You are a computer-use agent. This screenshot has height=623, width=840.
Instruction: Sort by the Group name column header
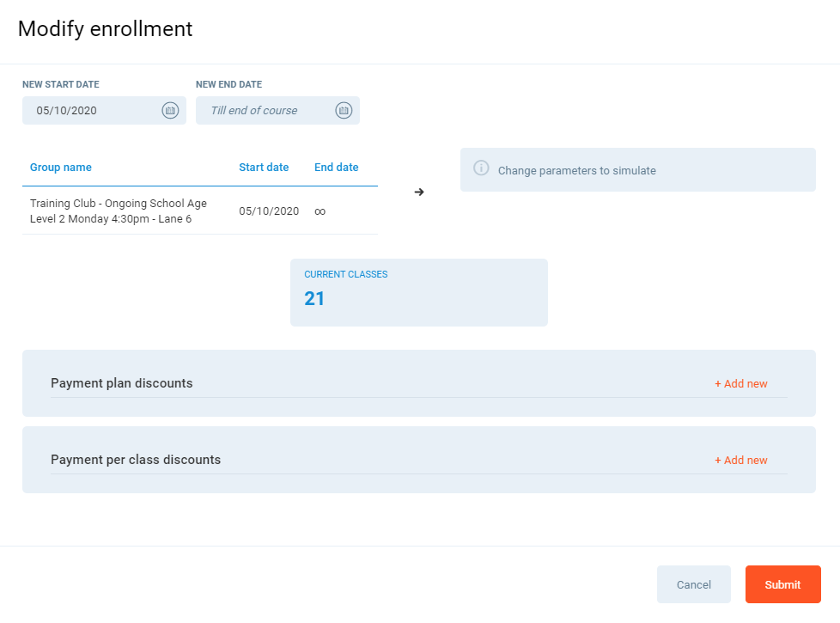61,168
